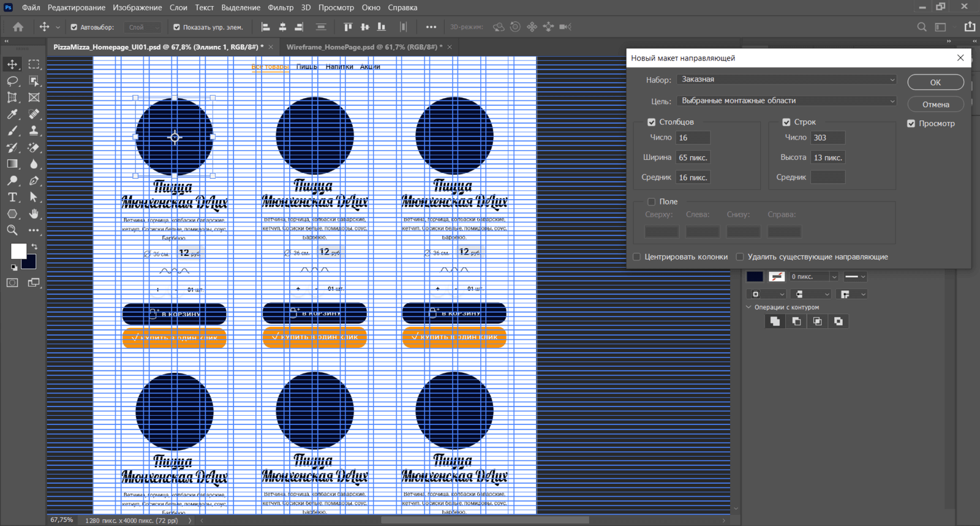The height and width of the screenshot is (526, 980).
Task: Open the Изображение menu
Action: [x=137, y=7]
